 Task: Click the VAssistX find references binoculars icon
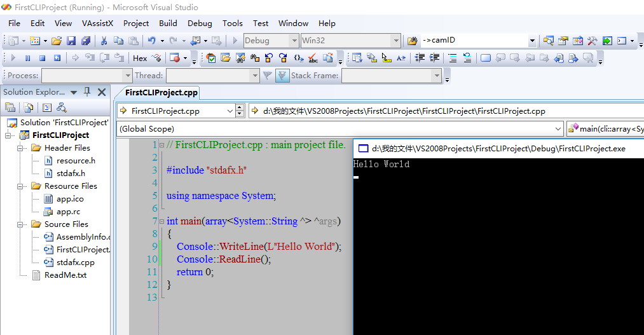coord(255,58)
